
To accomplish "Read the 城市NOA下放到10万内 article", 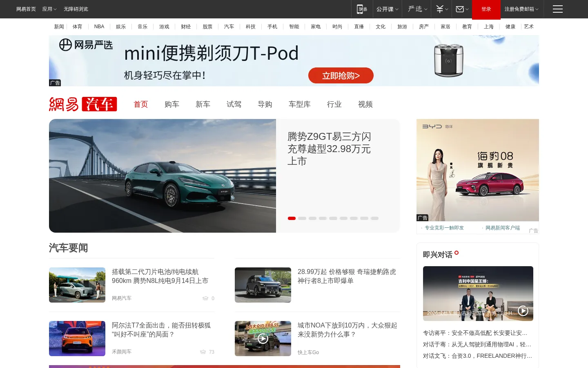I will click(347, 330).
